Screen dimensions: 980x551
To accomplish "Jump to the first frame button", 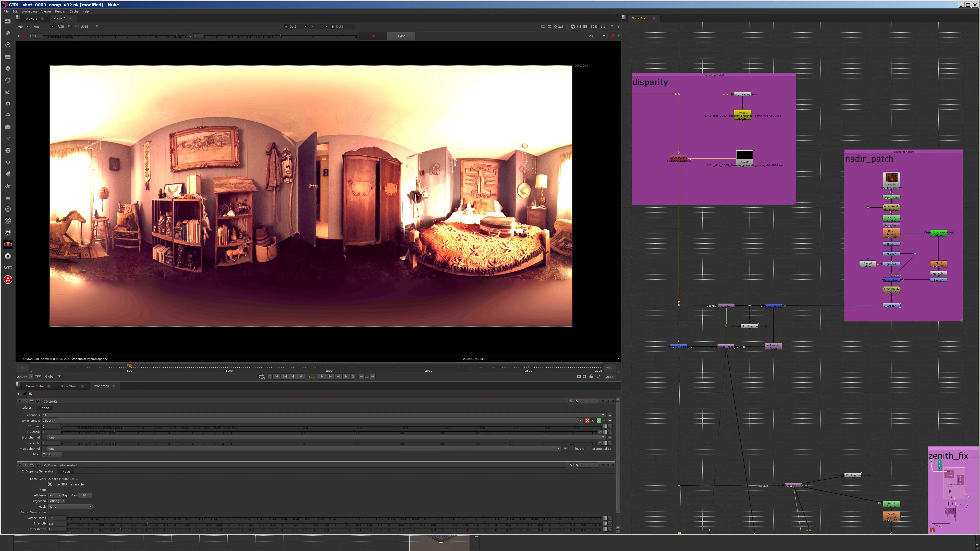I will pos(277,377).
